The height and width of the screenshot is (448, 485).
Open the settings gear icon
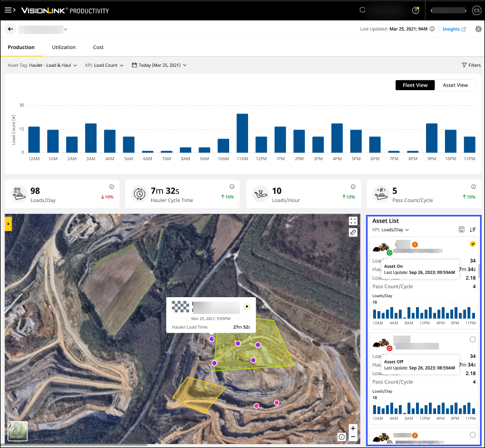478,29
